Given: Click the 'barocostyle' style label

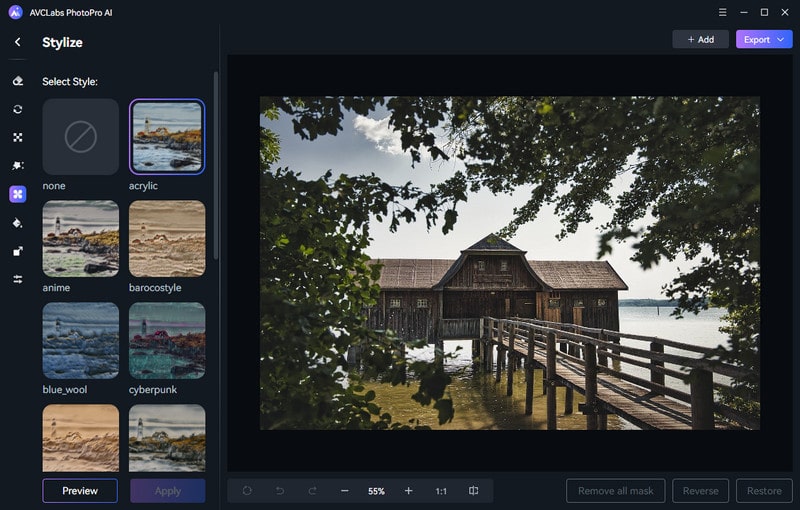Looking at the screenshot, I should point(155,288).
